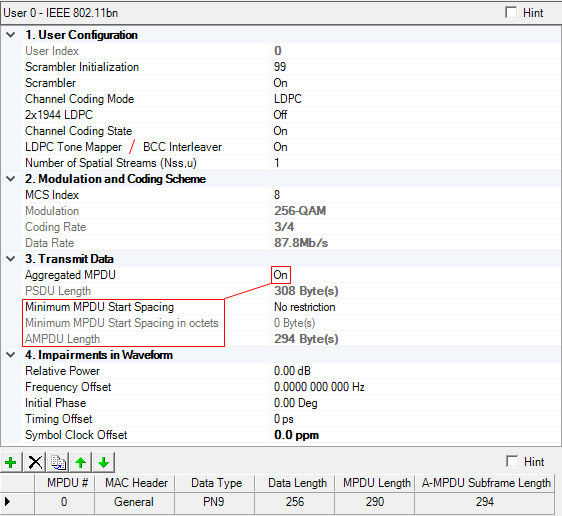The width and height of the screenshot is (562, 516).
Task: Open the Scrambler On value dropdown
Action: click(280, 83)
